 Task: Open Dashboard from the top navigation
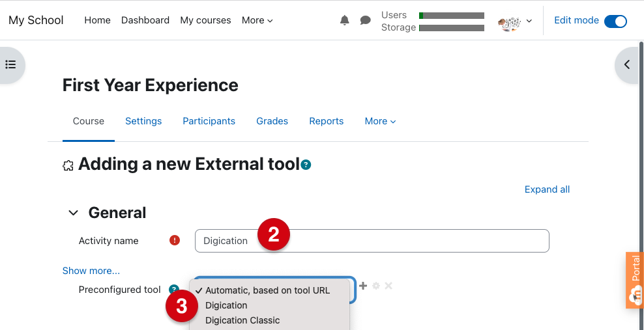click(145, 20)
